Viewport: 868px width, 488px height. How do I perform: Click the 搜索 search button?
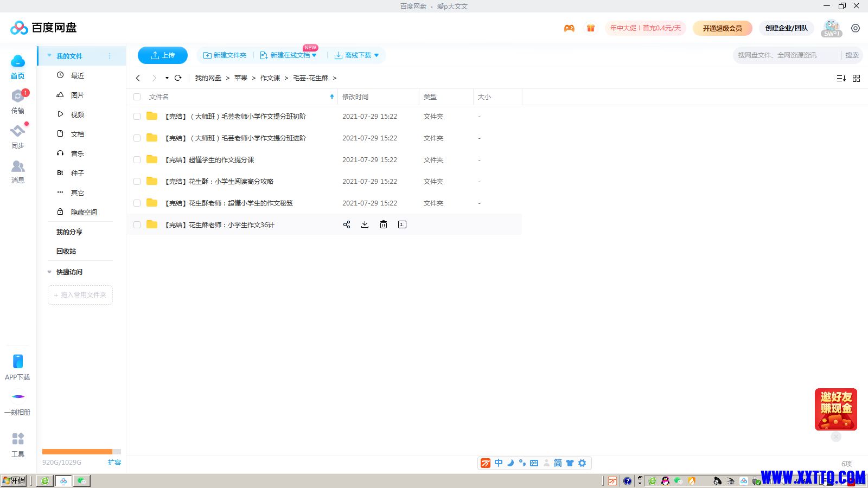pos(852,55)
